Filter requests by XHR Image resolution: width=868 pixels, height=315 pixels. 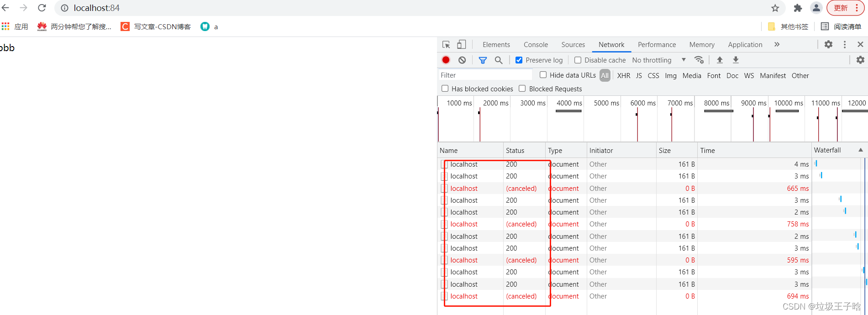[x=623, y=76]
